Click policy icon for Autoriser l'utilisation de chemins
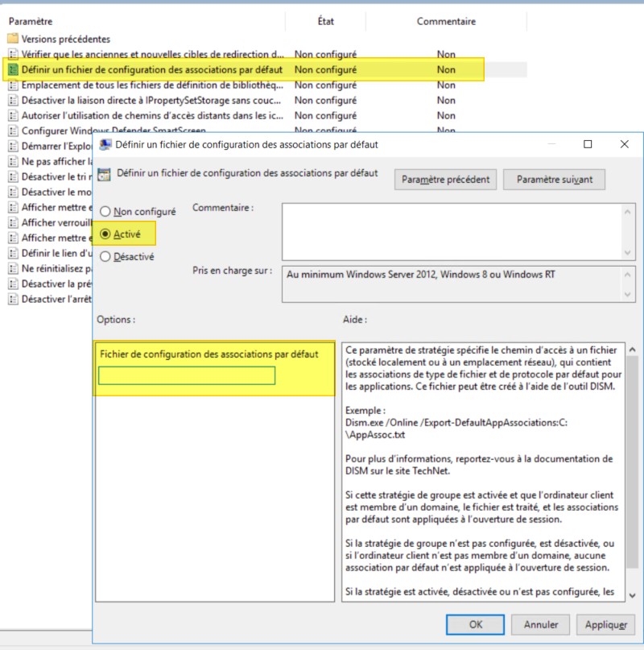 (13, 115)
